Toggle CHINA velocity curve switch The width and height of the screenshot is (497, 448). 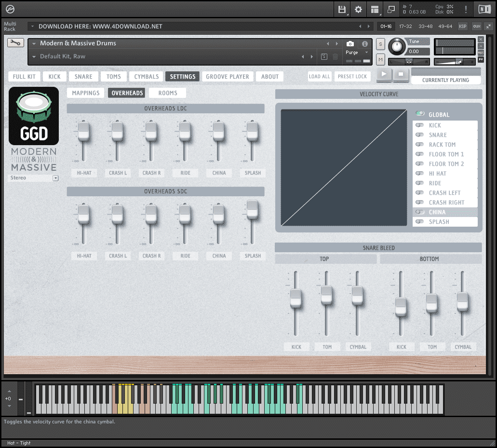pyautogui.click(x=420, y=212)
